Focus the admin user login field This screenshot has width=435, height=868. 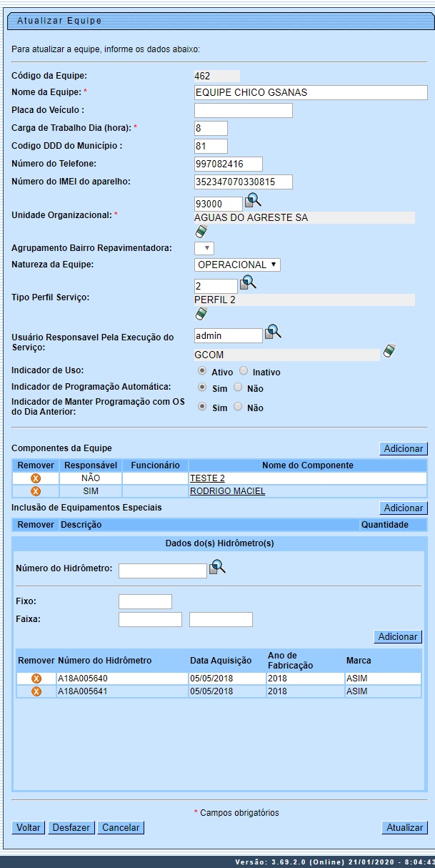(x=229, y=335)
